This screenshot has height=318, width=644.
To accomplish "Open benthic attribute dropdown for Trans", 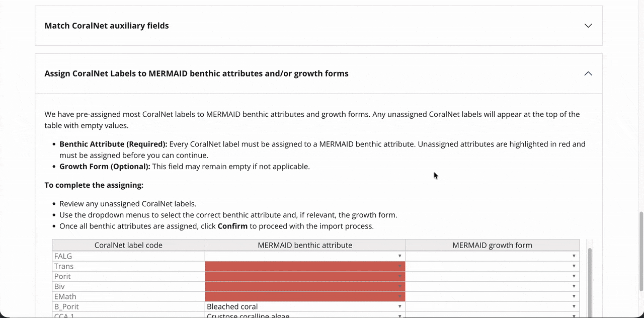I will pos(400,266).
